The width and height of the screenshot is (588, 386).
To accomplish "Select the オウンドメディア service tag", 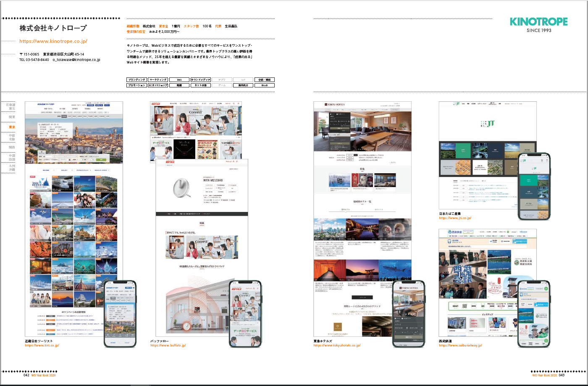I will tap(201, 79).
